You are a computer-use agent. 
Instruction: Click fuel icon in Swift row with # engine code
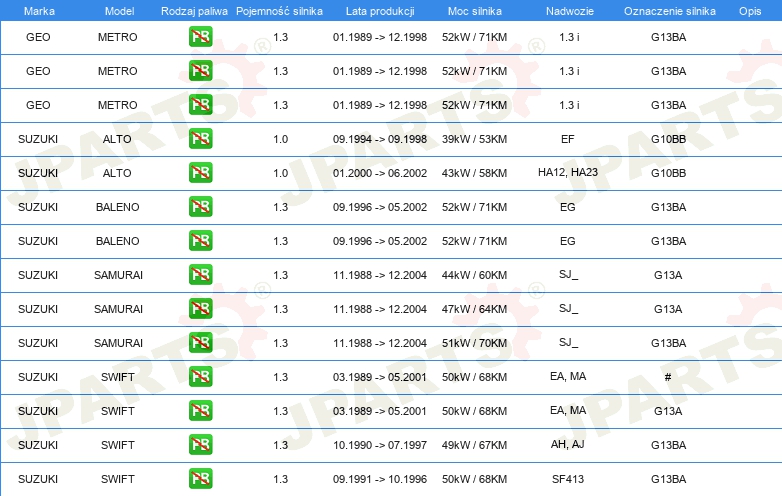click(x=200, y=377)
